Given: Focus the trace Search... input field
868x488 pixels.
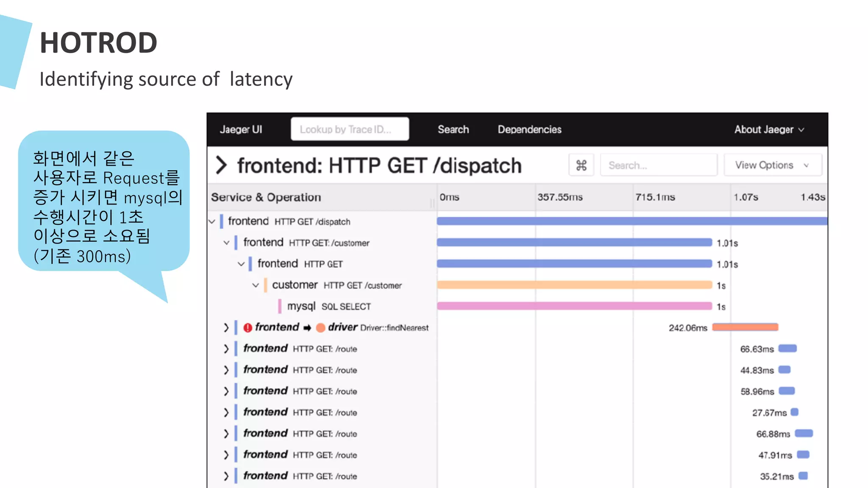Looking at the screenshot, I should (659, 165).
